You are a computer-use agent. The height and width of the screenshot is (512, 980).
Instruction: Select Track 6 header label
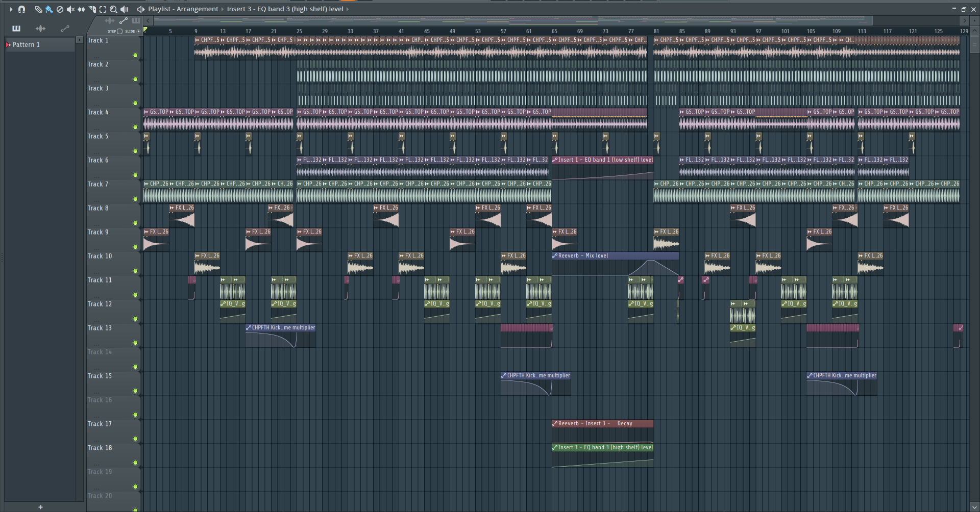pyautogui.click(x=98, y=160)
